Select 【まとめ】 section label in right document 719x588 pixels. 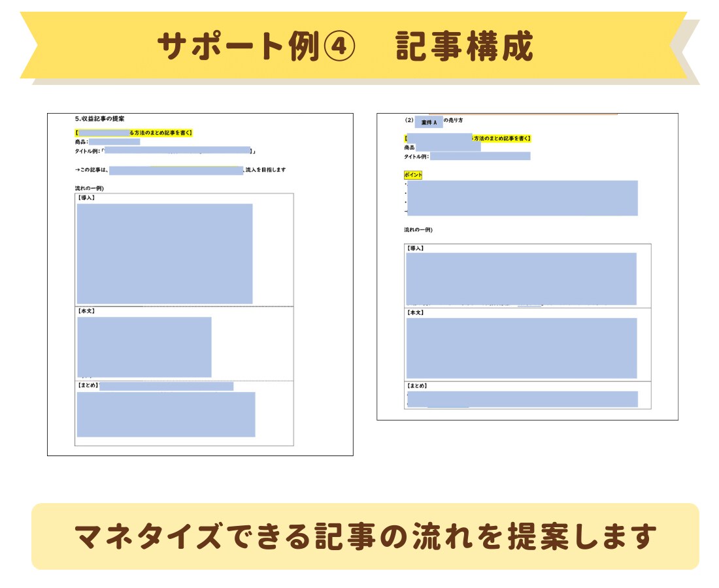pos(417,386)
